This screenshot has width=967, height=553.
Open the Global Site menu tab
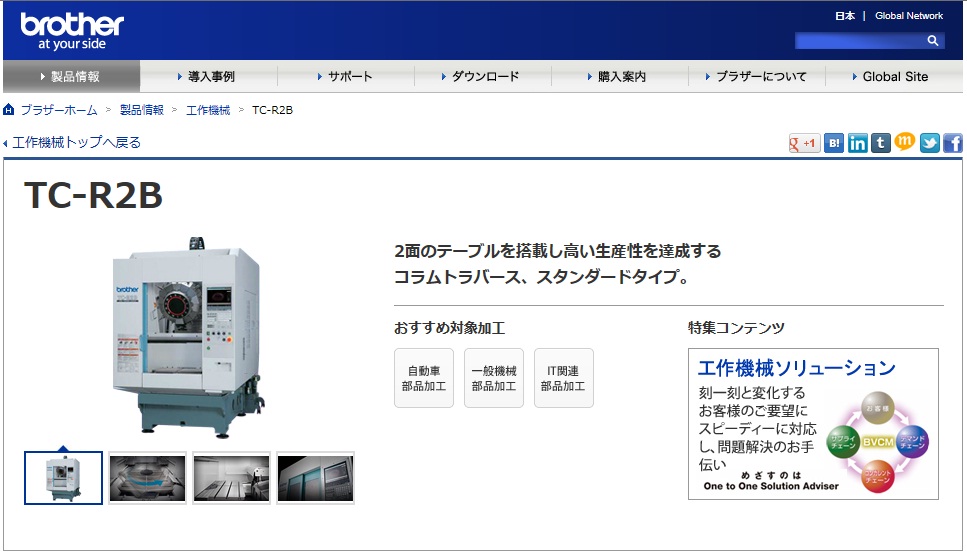tap(894, 76)
